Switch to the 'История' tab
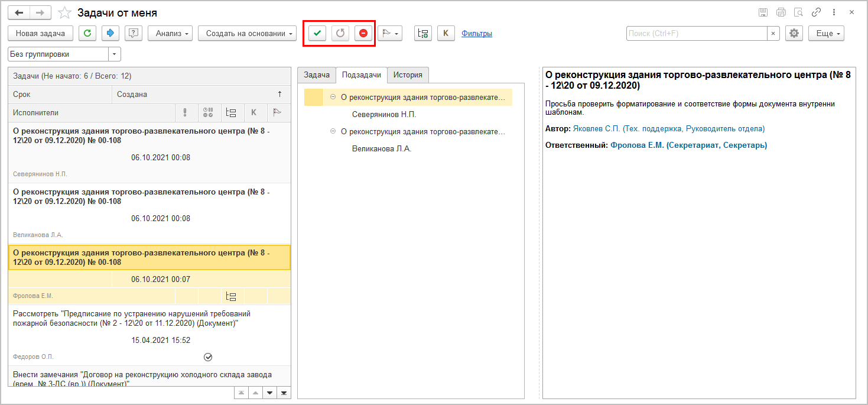The image size is (868, 405). 408,75
